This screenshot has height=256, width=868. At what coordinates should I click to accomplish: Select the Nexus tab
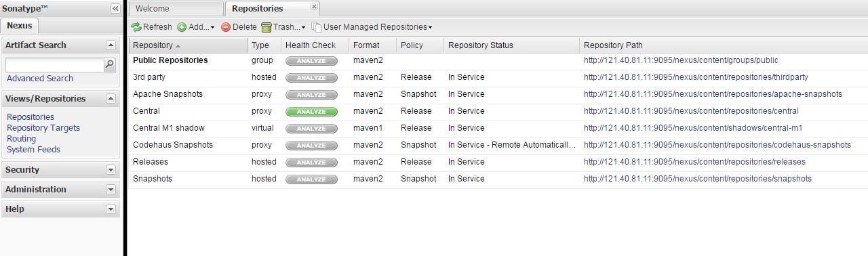pyautogui.click(x=20, y=26)
